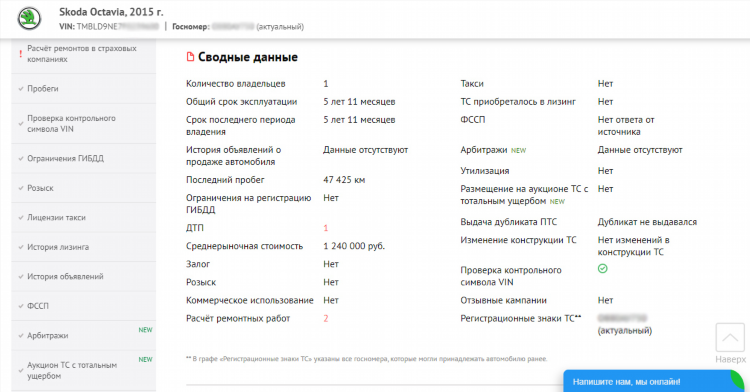Go to История лизинга sidebar item

pos(84,247)
